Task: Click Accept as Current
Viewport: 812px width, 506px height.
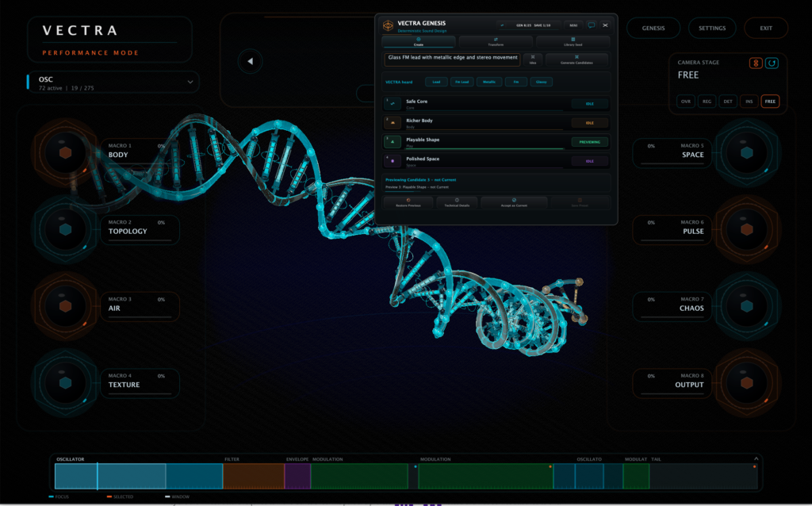Action: (x=514, y=202)
